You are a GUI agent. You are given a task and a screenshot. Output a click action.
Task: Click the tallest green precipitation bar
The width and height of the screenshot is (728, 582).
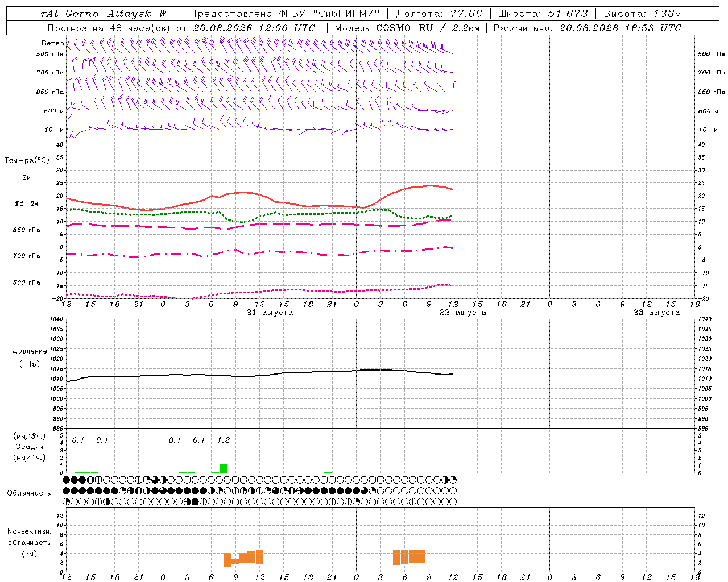(223, 468)
